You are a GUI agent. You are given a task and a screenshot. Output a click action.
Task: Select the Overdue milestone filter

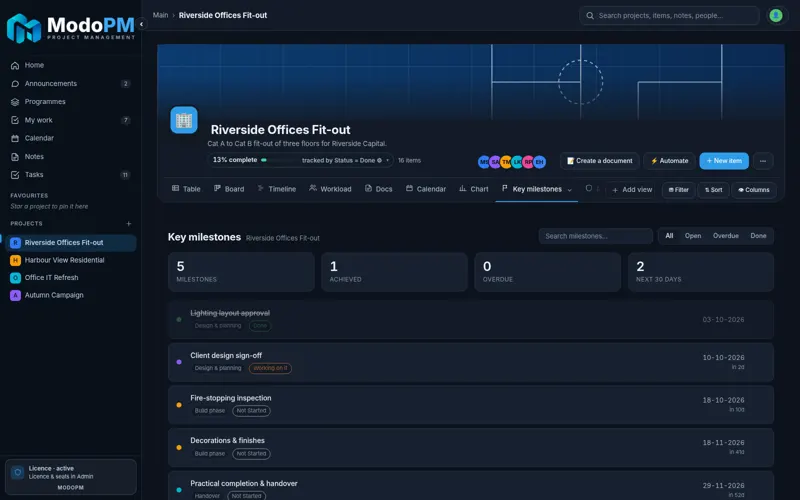726,236
